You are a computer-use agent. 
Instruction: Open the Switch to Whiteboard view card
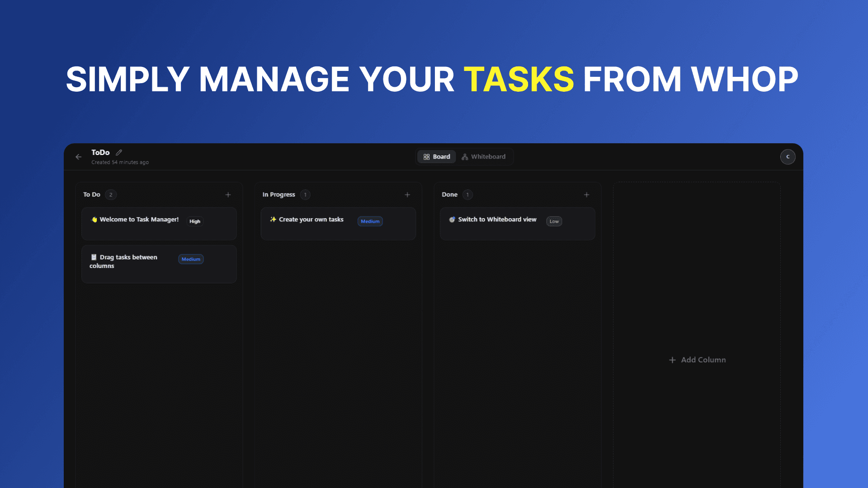(x=497, y=220)
